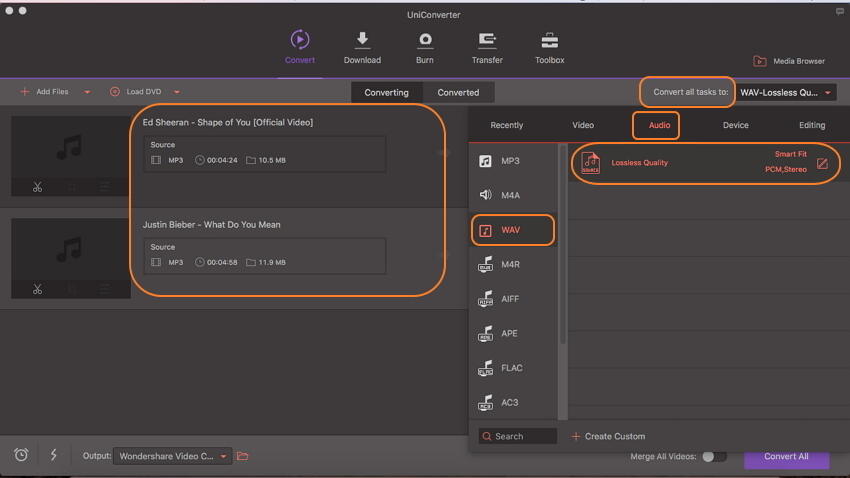
Task: Trim the Ed Sheeran track with scissors
Action: click(37, 188)
